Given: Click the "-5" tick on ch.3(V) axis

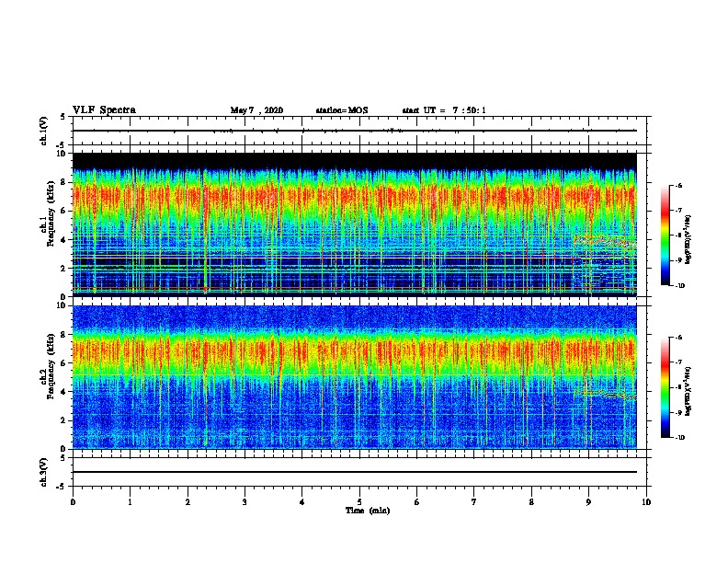Looking at the screenshot, I should pyautogui.click(x=63, y=487).
